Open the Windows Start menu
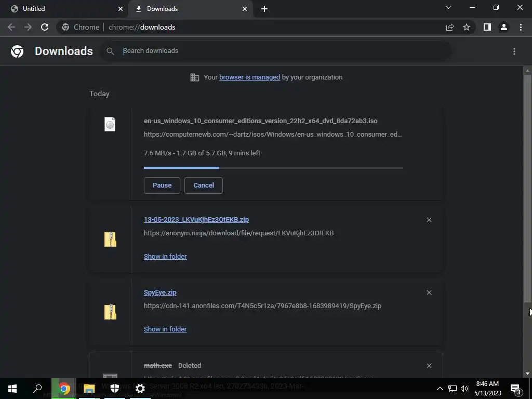Screen dimensions: 532x399 (12, 389)
